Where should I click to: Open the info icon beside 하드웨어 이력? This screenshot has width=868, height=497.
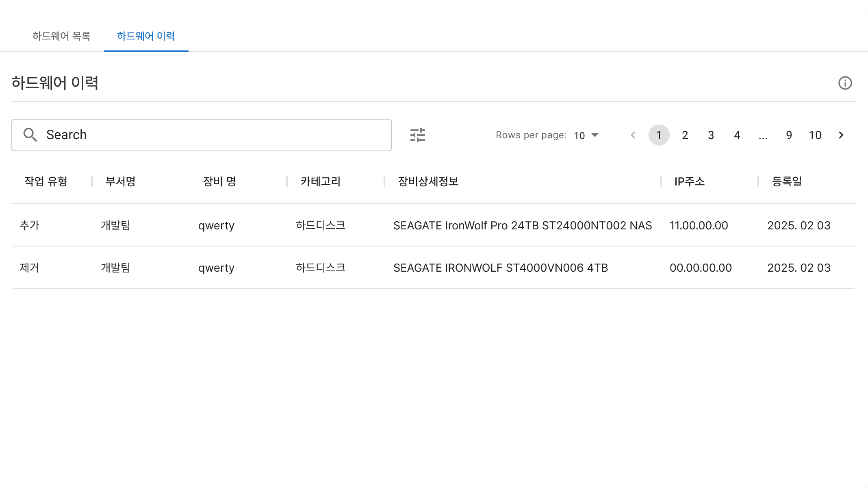click(x=845, y=83)
